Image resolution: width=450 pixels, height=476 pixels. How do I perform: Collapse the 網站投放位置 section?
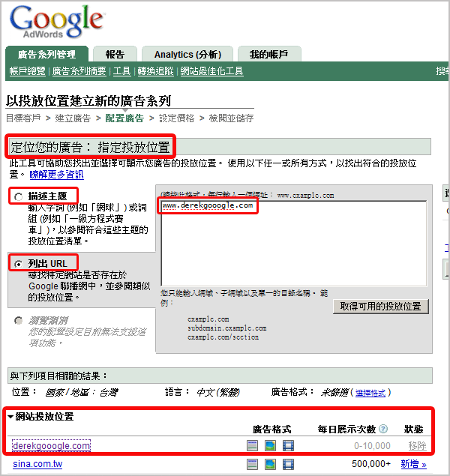click(10, 417)
